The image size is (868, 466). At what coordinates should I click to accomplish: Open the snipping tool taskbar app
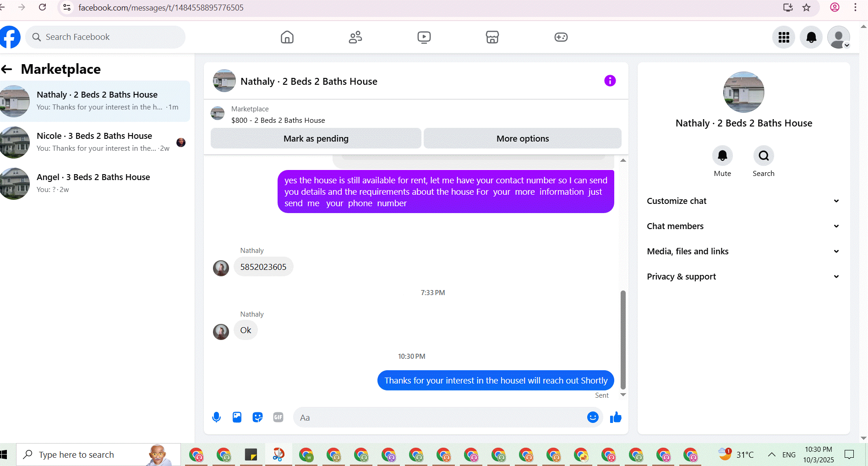click(x=278, y=455)
